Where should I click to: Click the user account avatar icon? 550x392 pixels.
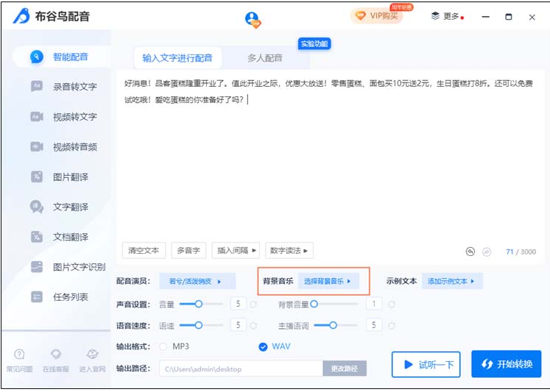click(x=253, y=18)
